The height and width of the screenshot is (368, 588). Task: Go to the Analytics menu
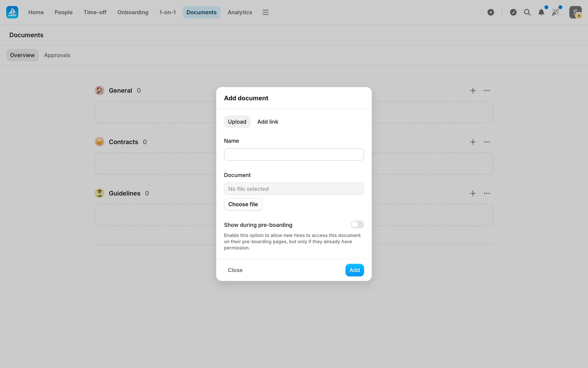coord(240,12)
